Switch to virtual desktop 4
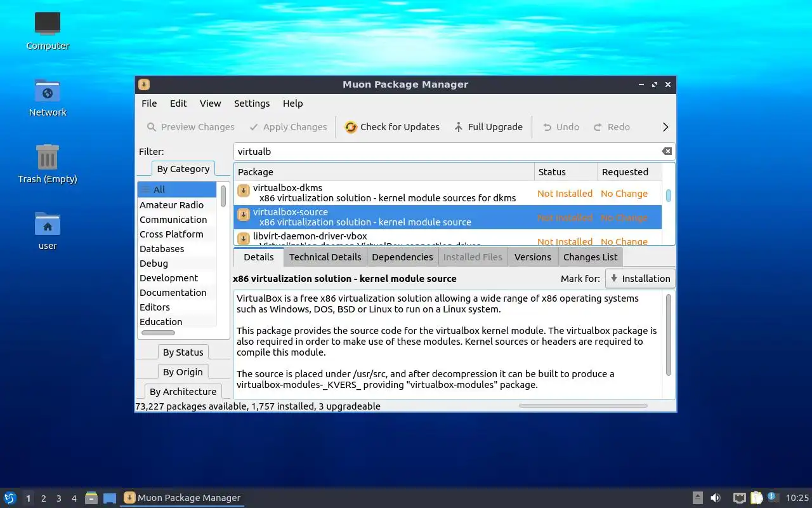812x508 pixels. [x=74, y=498]
